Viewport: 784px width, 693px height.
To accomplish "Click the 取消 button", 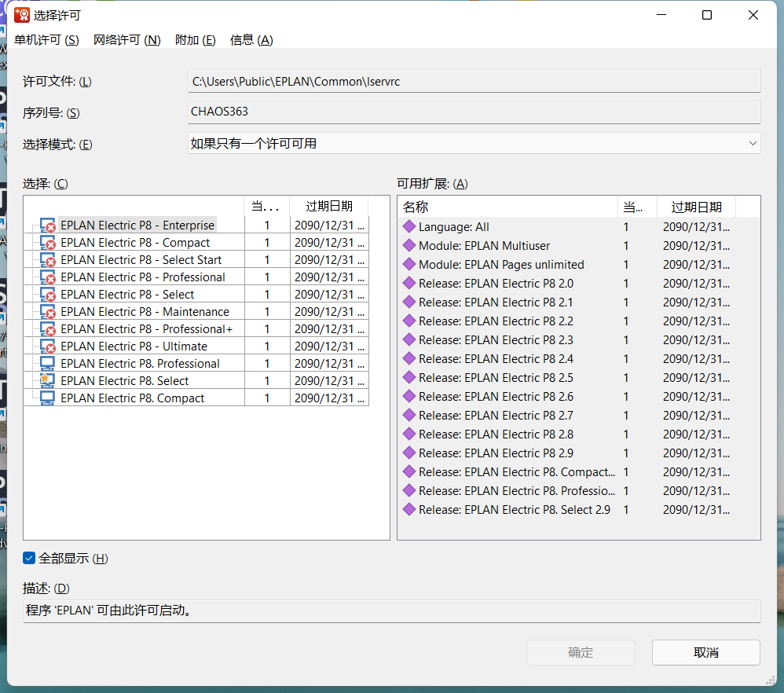I will pyautogui.click(x=705, y=652).
